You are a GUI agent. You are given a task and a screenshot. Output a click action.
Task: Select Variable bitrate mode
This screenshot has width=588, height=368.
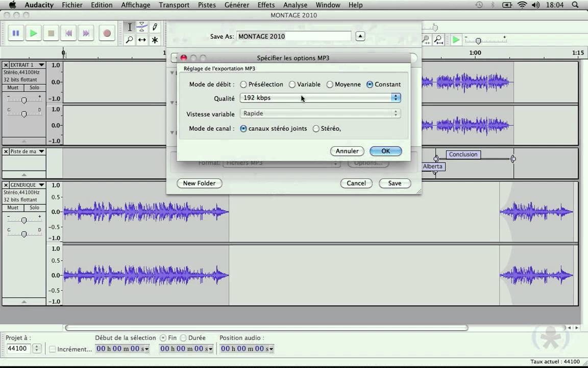(292, 84)
